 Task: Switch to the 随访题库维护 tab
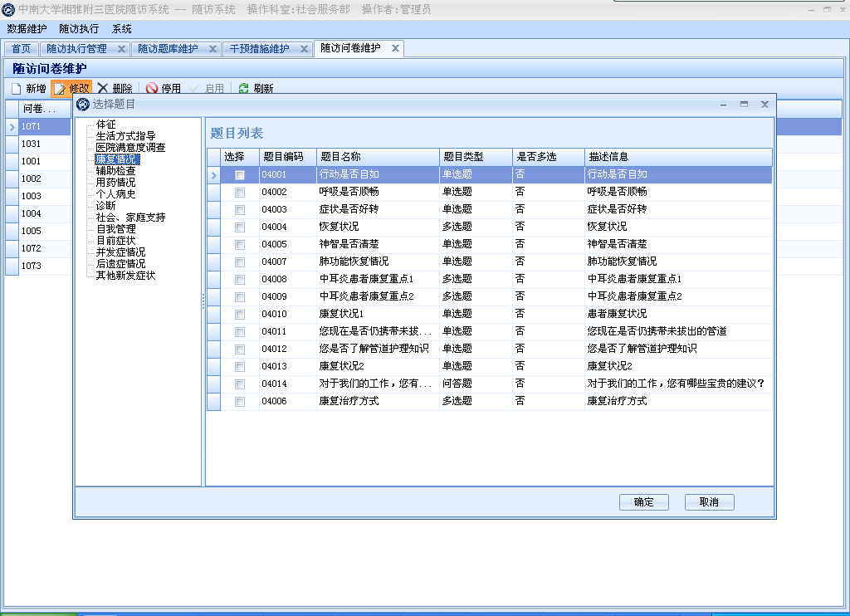pos(168,49)
